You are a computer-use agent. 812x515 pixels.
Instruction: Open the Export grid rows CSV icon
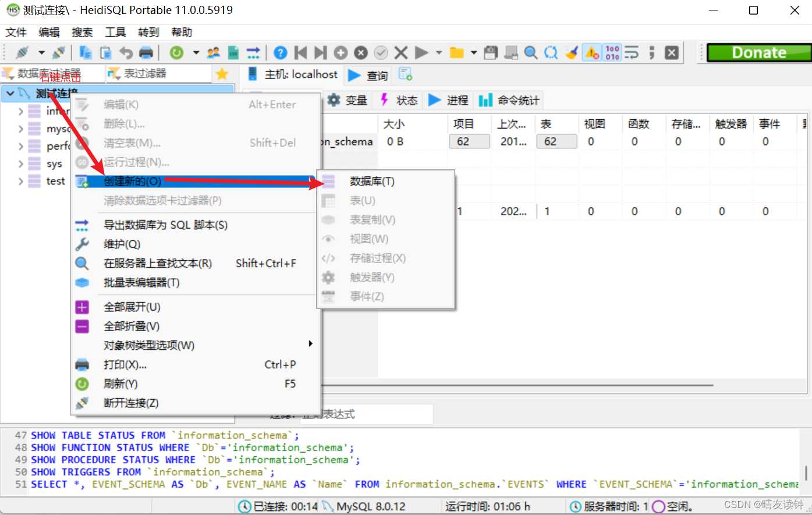(233, 52)
